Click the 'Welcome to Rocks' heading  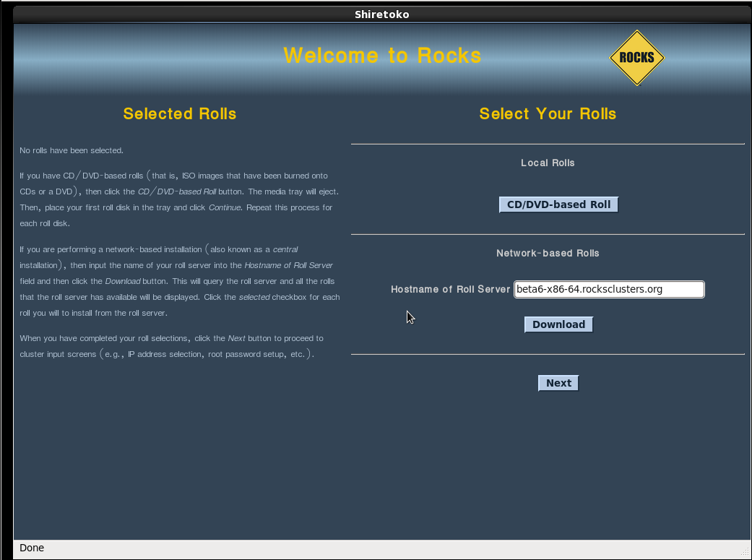tap(382, 56)
